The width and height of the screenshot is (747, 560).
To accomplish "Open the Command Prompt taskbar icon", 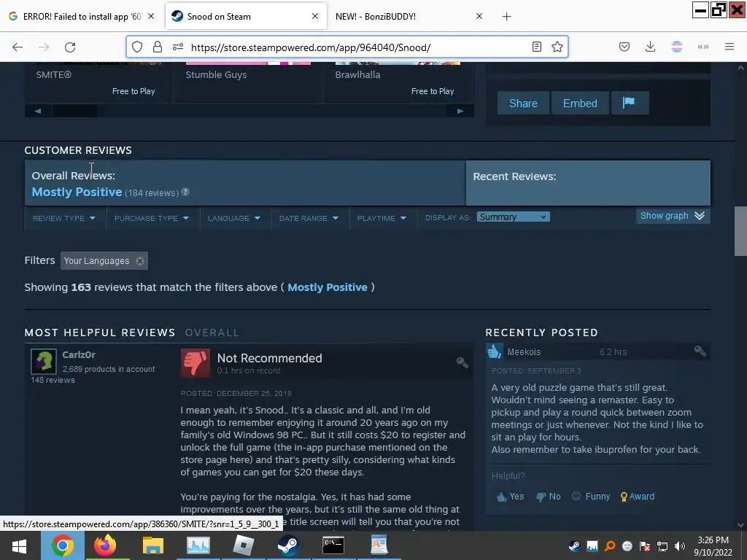I will click(x=333, y=545).
